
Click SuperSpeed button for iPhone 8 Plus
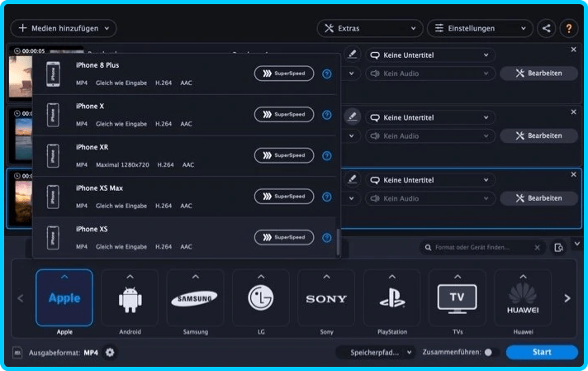tap(284, 74)
